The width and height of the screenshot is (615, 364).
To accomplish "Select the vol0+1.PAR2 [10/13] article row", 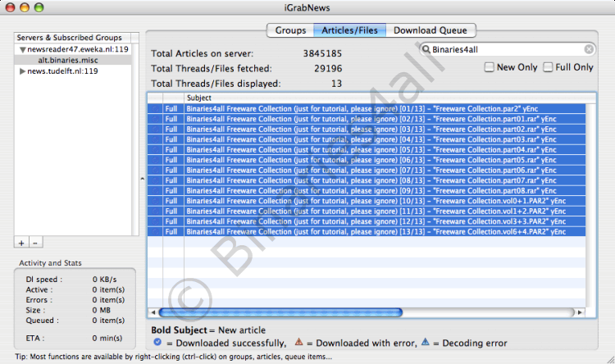I will [x=367, y=201].
